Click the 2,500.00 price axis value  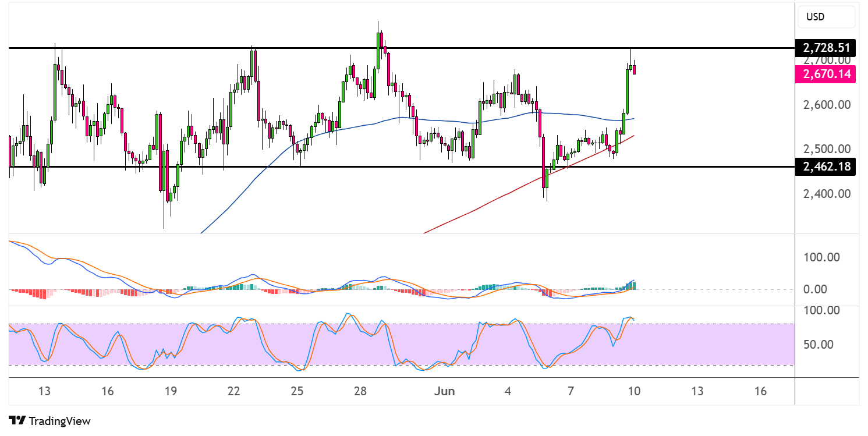827,148
